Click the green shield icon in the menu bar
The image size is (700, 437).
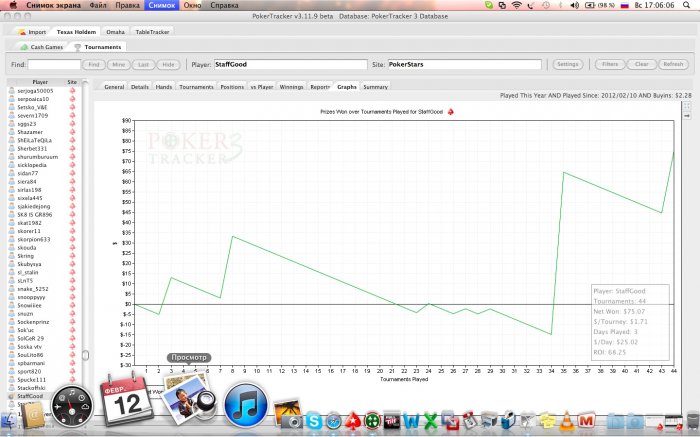point(489,5)
